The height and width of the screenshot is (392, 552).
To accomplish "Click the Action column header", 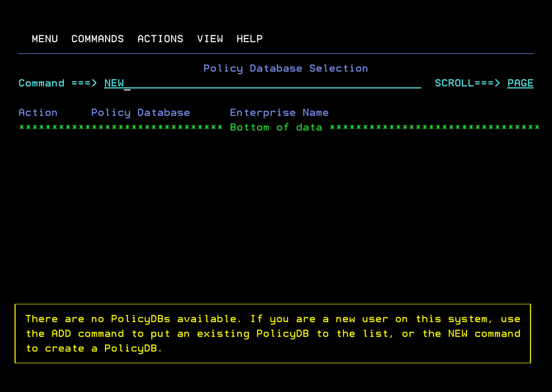I will pos(38,113).
